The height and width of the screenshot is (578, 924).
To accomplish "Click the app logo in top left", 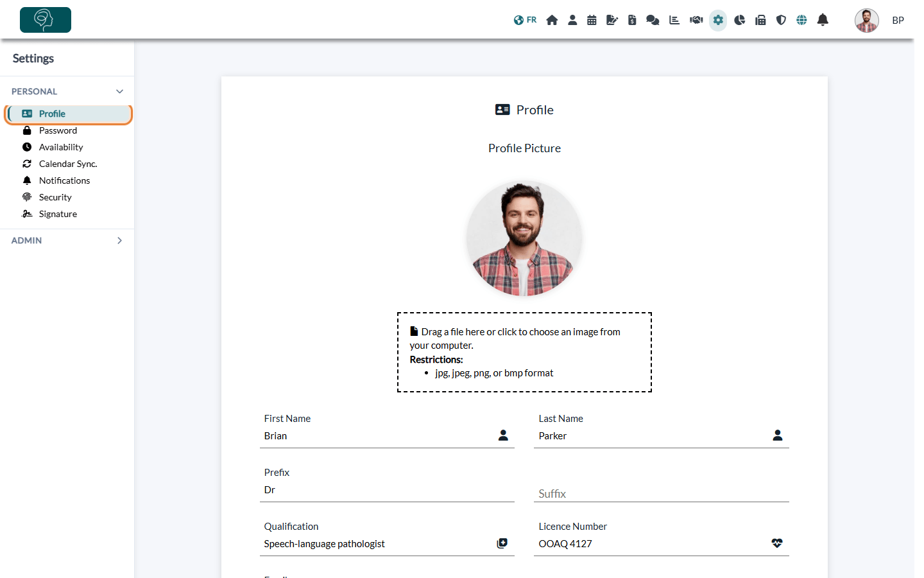I will [46, 20].
